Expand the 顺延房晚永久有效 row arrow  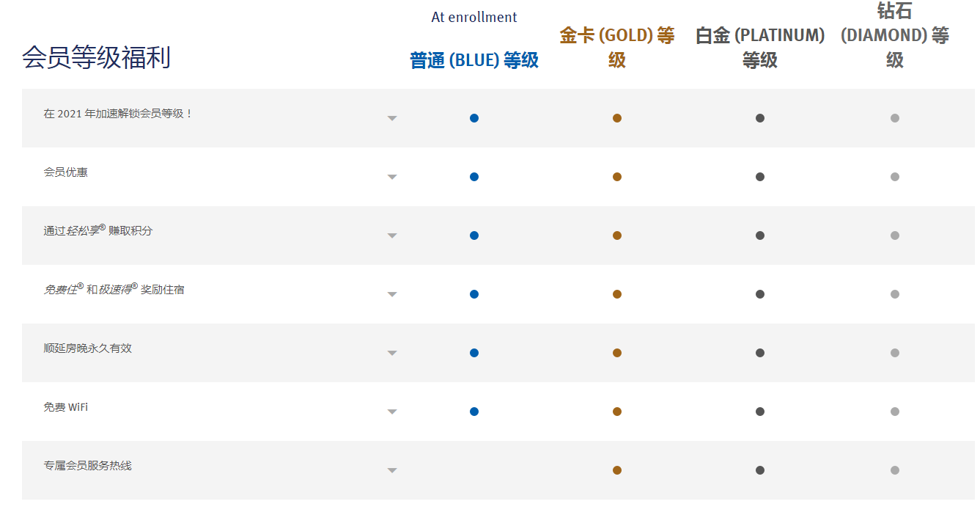[x=392, y=353]
